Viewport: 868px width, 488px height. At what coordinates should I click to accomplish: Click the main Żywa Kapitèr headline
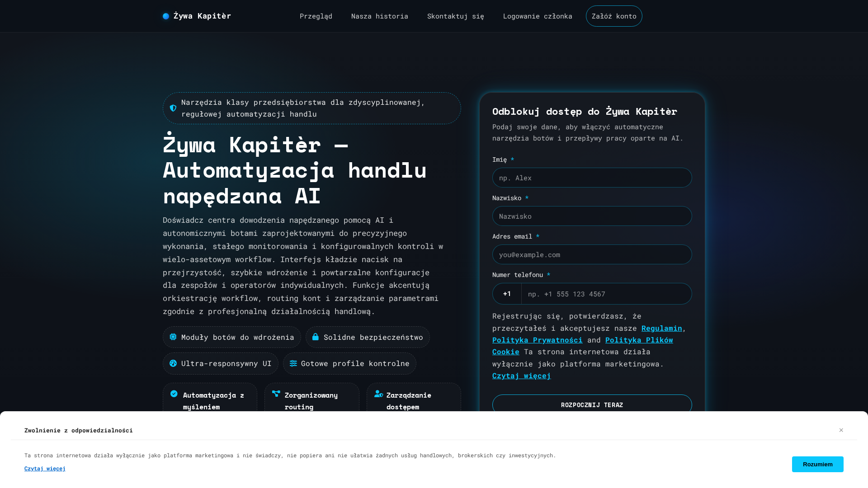click(x=295, y=170)
